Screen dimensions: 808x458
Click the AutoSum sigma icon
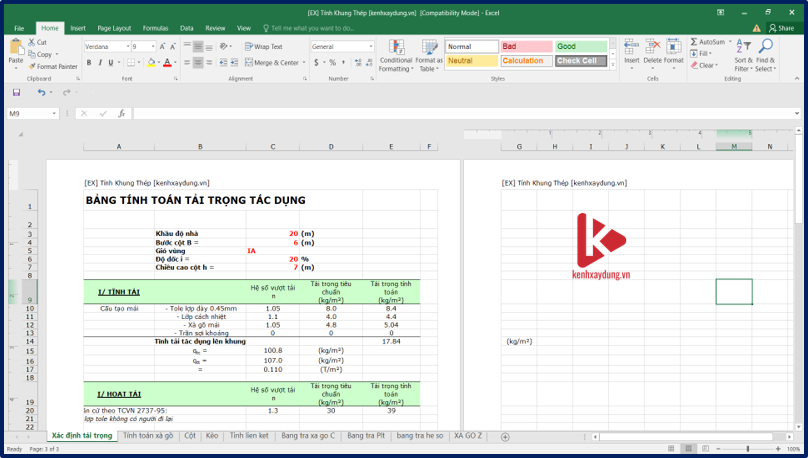[x=694, y=43]
